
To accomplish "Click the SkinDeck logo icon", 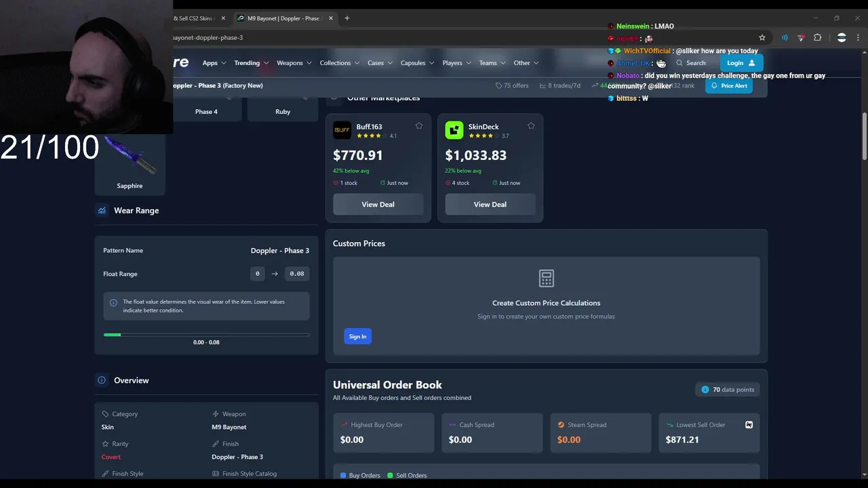I will click(x=454, y=130).
